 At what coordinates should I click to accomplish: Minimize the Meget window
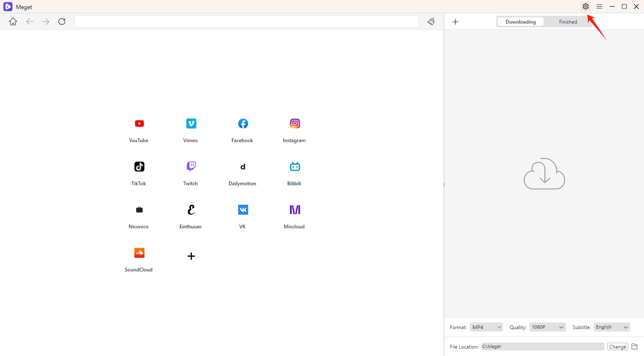(x=612, y=7)
